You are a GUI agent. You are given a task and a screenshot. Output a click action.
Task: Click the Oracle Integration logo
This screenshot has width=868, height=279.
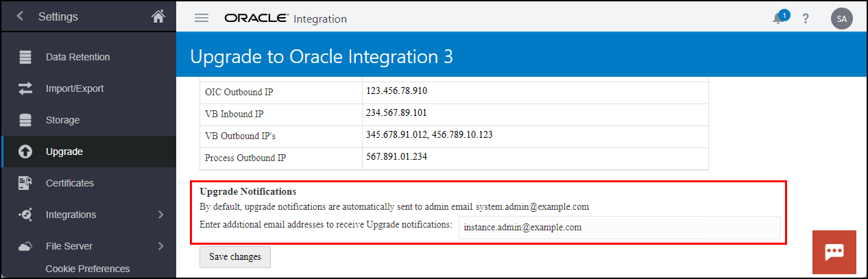[x=285, y=19]
